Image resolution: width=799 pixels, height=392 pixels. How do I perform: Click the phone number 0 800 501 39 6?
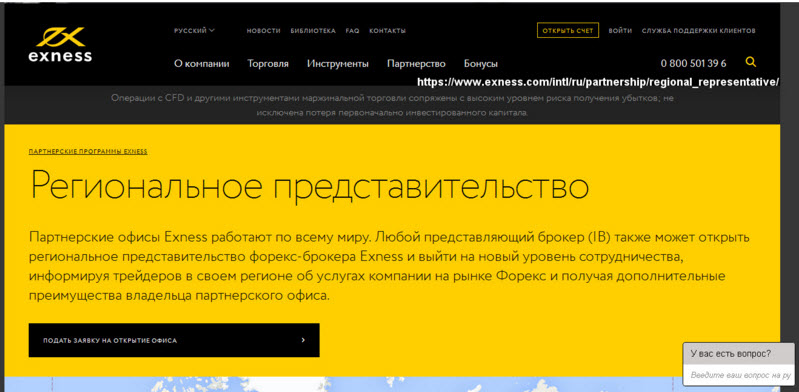click(x=694, y=64)
